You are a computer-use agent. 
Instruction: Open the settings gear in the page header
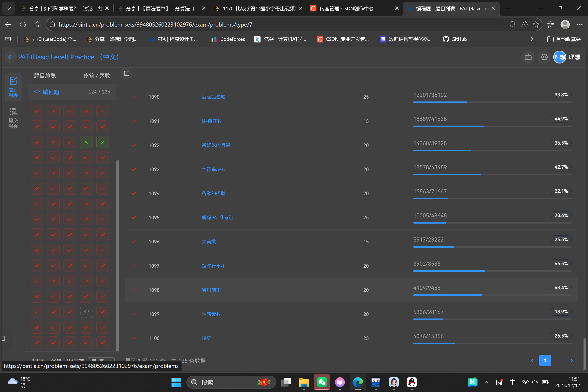(544, 57)
